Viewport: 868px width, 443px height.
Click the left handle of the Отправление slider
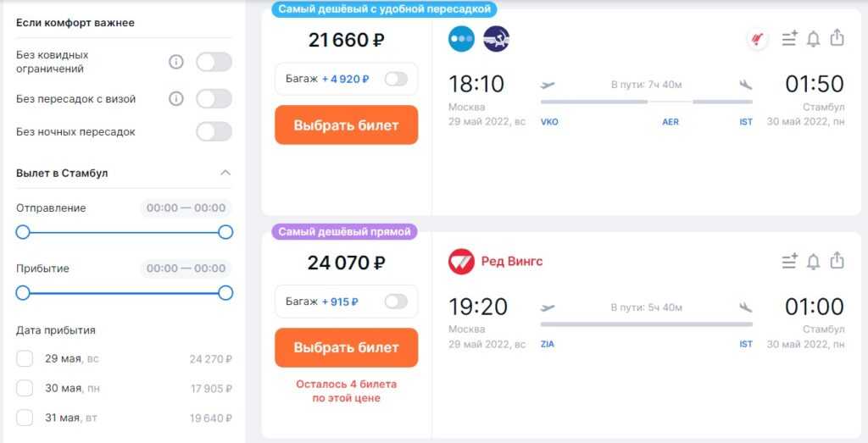(x=23, y=232)
